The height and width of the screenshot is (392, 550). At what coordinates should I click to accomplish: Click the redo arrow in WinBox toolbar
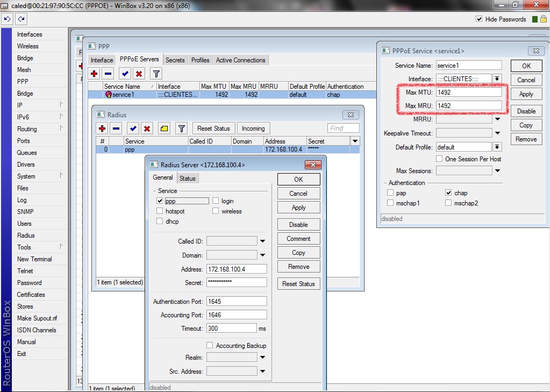point(21,19)
